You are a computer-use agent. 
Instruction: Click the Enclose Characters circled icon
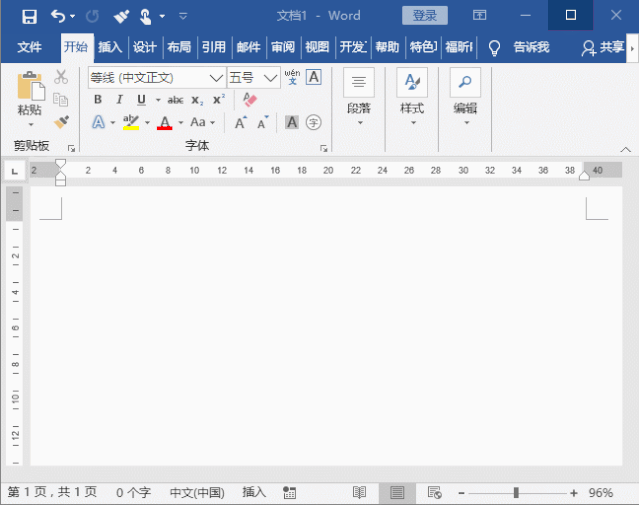click(x=313, y=122)
